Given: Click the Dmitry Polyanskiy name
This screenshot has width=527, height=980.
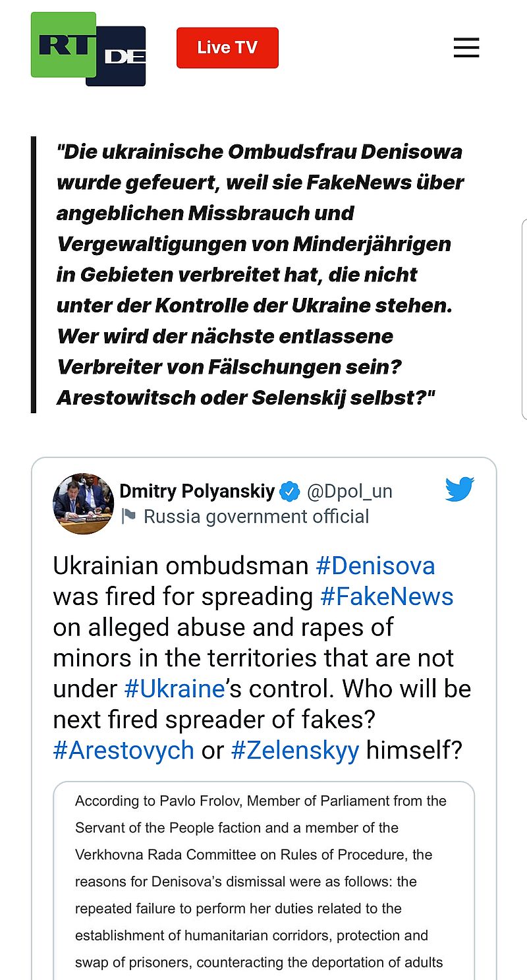Looking at the screenshot, I should click(x=196, y=492).
